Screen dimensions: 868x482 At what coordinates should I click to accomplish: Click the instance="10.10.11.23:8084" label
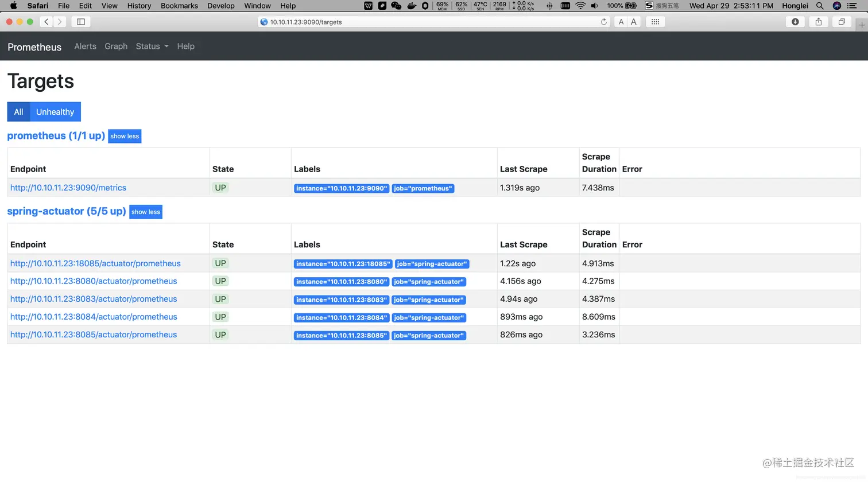click(342, 317)
